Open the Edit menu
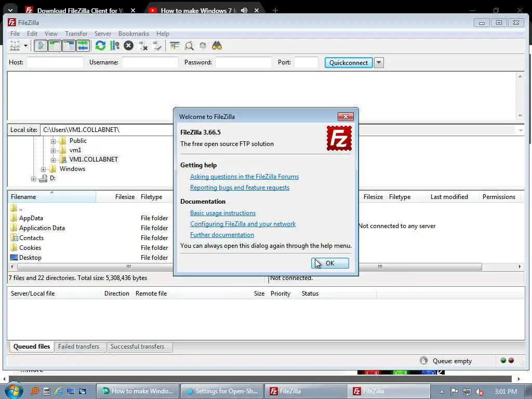This screenshot has height=399, width=532. [32, 34]
